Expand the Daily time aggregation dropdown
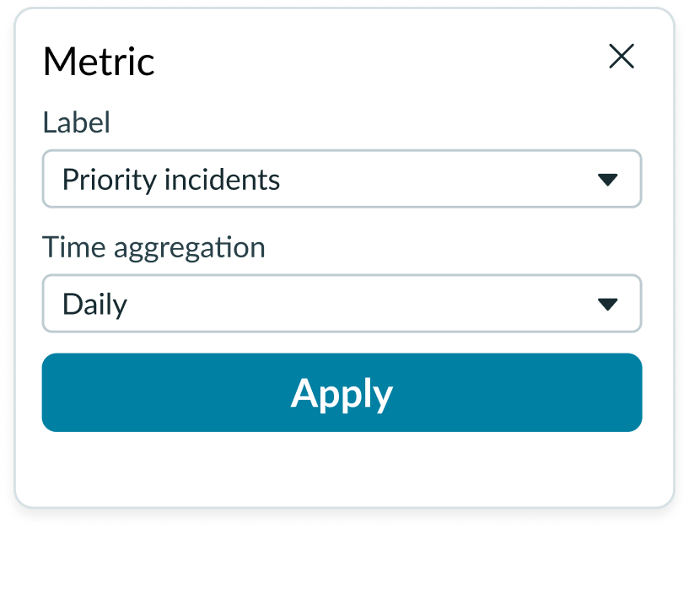The height and width of the screenshot is (616, 689). click(x=342, y=304)
